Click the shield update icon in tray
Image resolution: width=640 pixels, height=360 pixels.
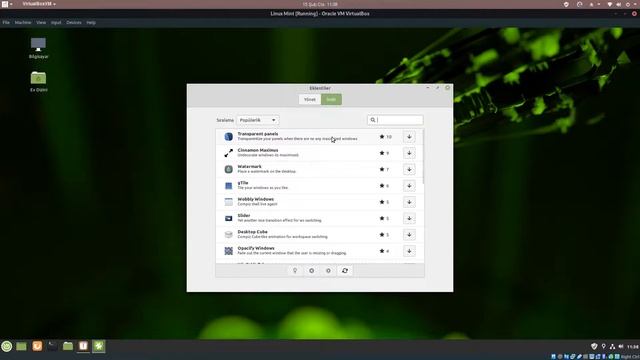point(594,347)
